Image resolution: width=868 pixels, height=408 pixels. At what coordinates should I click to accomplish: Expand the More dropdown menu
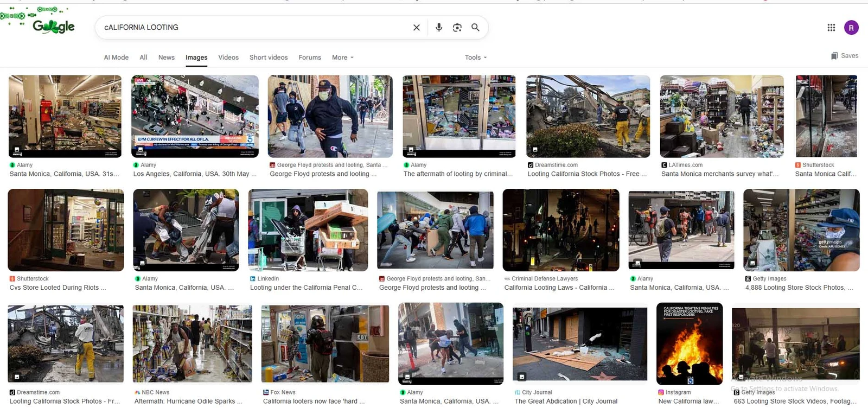coord(342,58)
